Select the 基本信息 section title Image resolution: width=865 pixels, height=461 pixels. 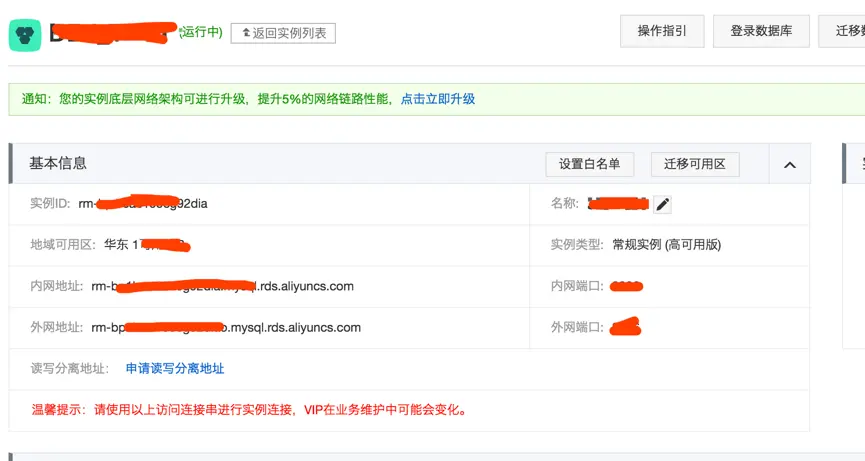tap(58, 163)
